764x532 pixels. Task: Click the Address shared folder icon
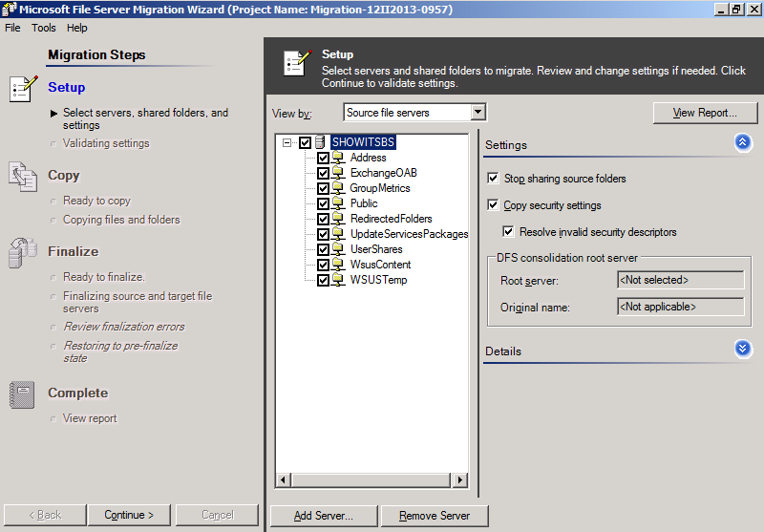click(x=338, y=158)
